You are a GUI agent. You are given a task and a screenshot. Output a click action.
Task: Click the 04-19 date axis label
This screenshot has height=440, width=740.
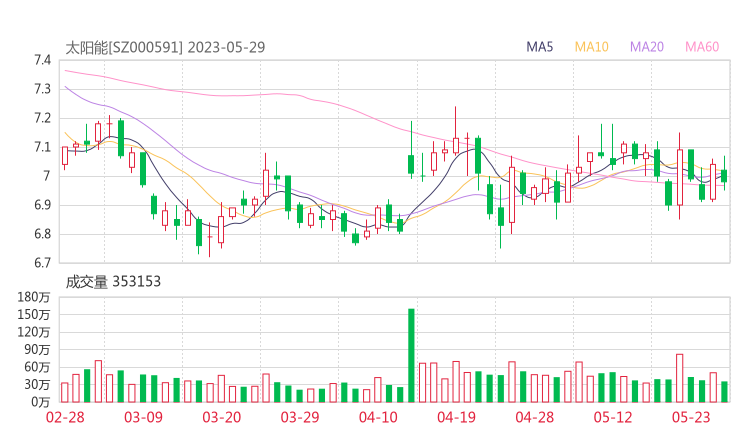[456, 417]
